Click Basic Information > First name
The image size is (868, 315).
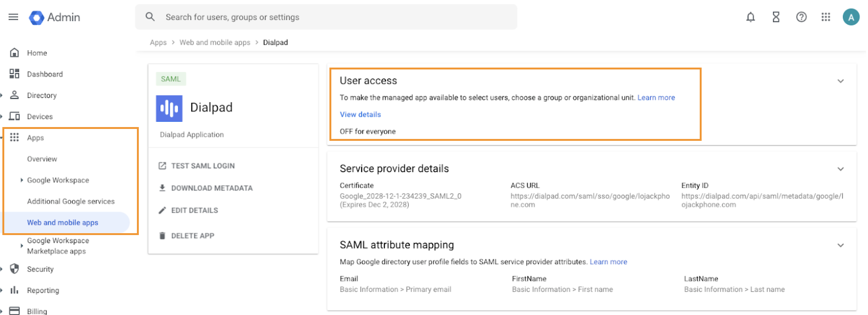click(562, 289)
